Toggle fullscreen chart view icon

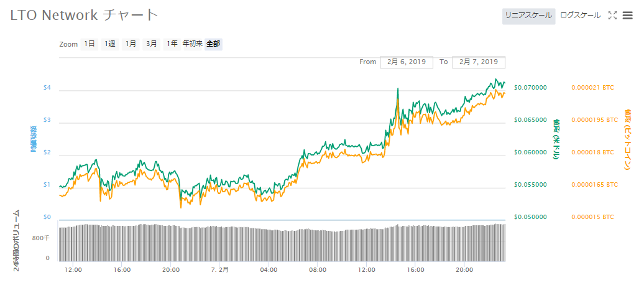coord(612,16)
